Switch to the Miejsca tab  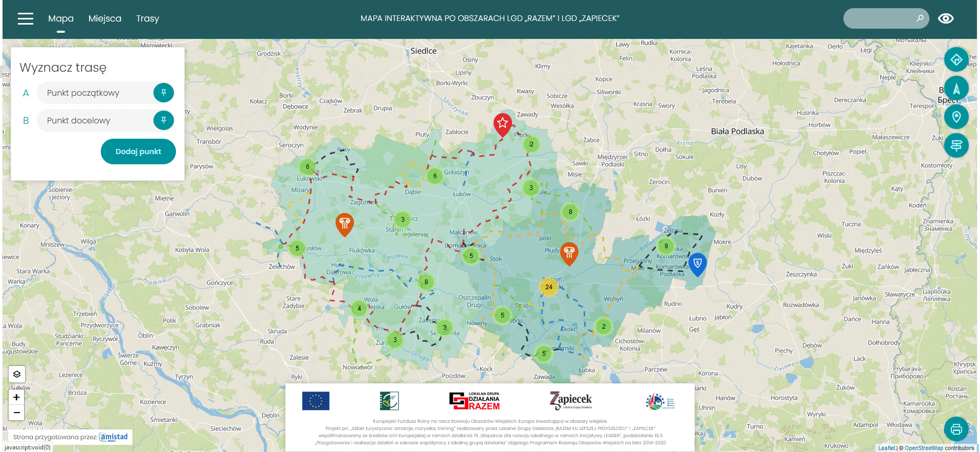pos(105,18)
